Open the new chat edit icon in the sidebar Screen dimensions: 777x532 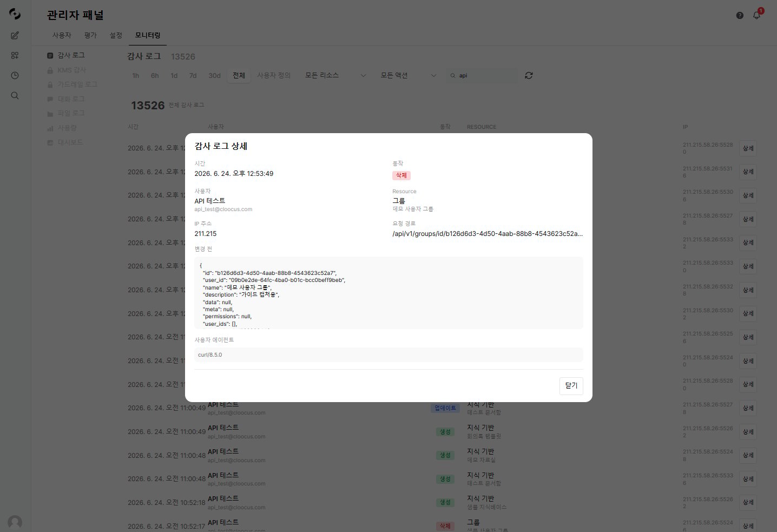[15, 35]
